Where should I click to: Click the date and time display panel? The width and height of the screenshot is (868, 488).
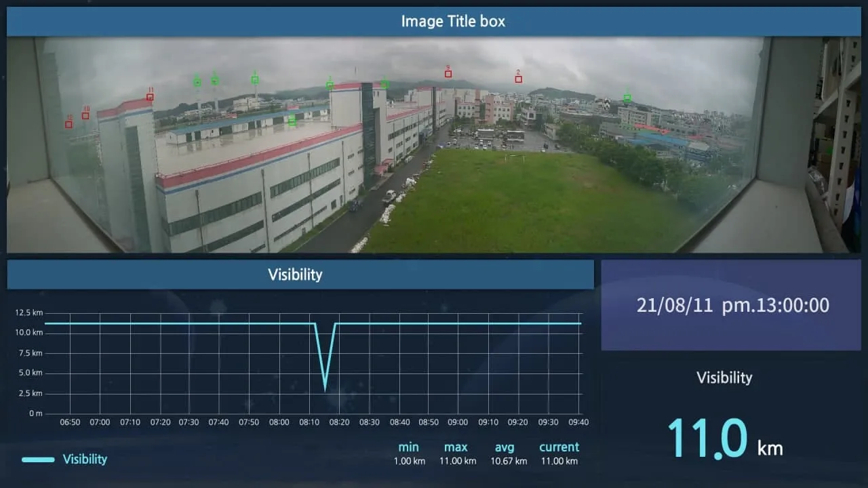coord(731,305)
